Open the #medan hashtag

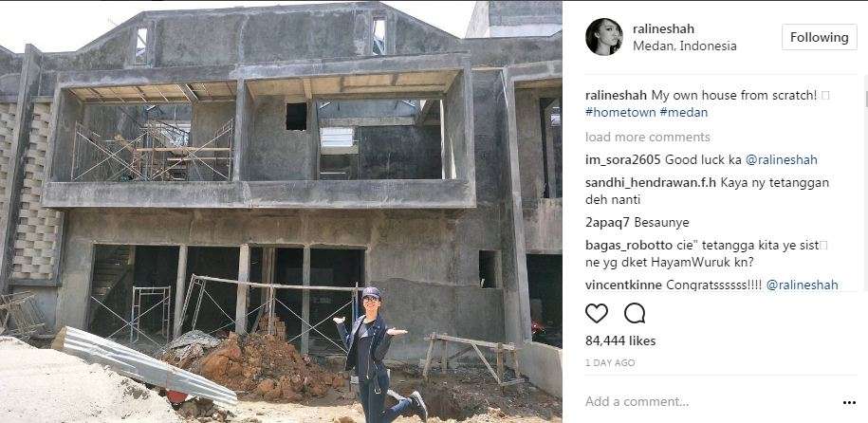point(684,113)
